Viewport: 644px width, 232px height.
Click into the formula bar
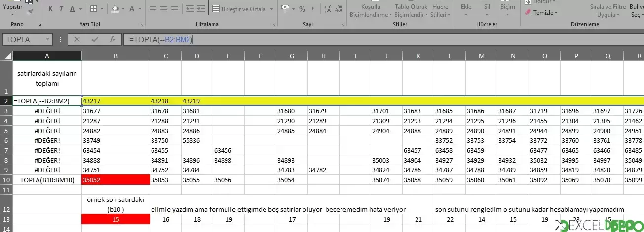coord(384,39)
